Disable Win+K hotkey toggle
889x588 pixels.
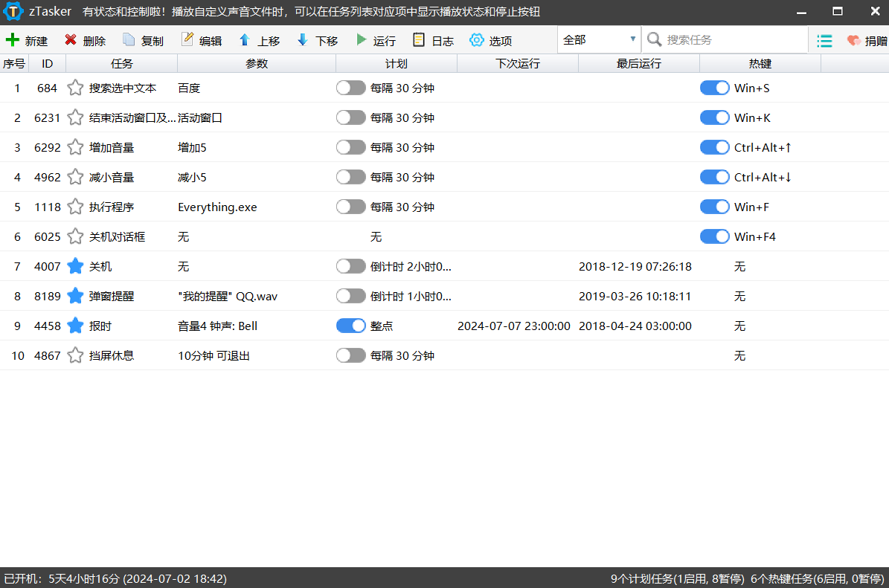714,118
